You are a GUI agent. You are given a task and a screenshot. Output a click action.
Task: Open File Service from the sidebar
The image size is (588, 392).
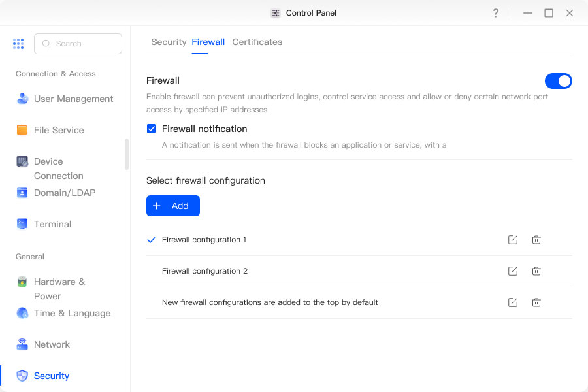(22, 130)
